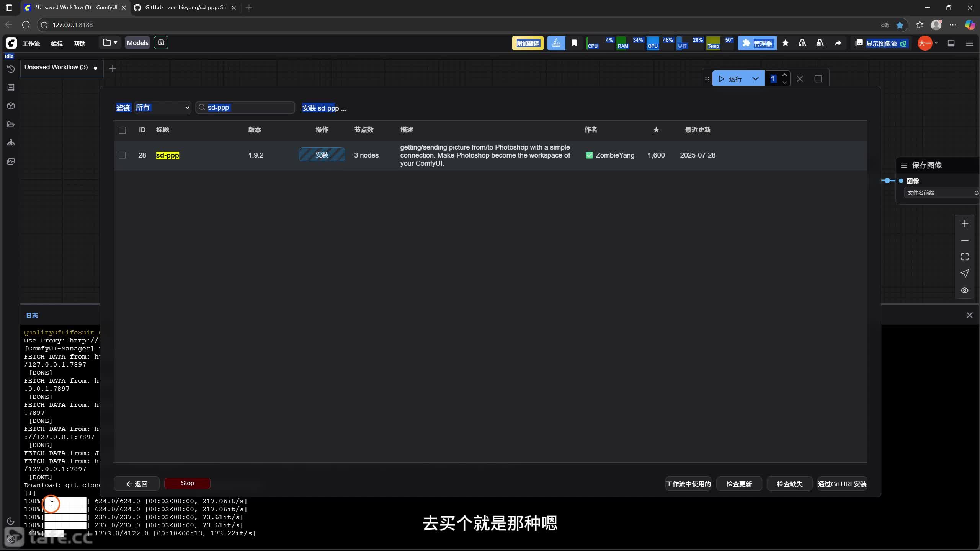Click 检查更新 button

739,484
